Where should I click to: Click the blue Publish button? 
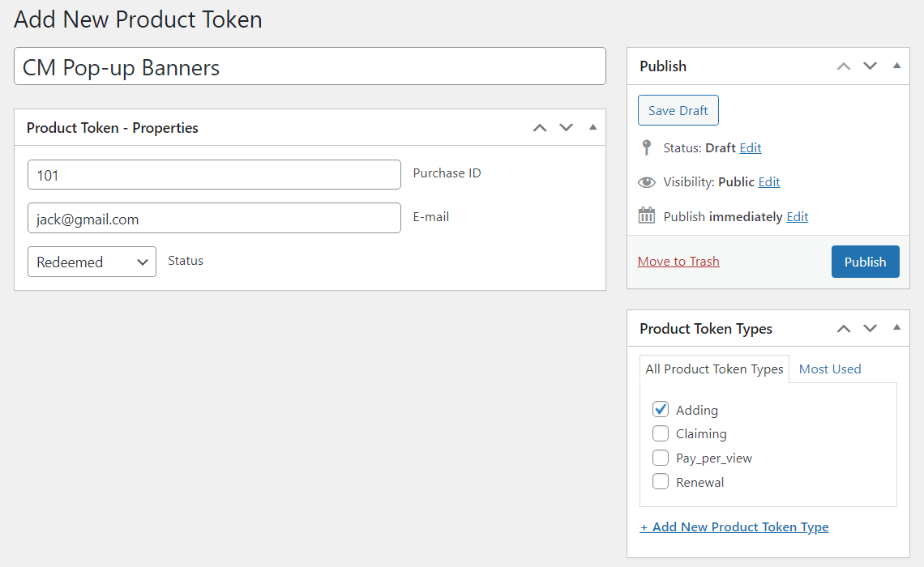click(x=865, y=262)
